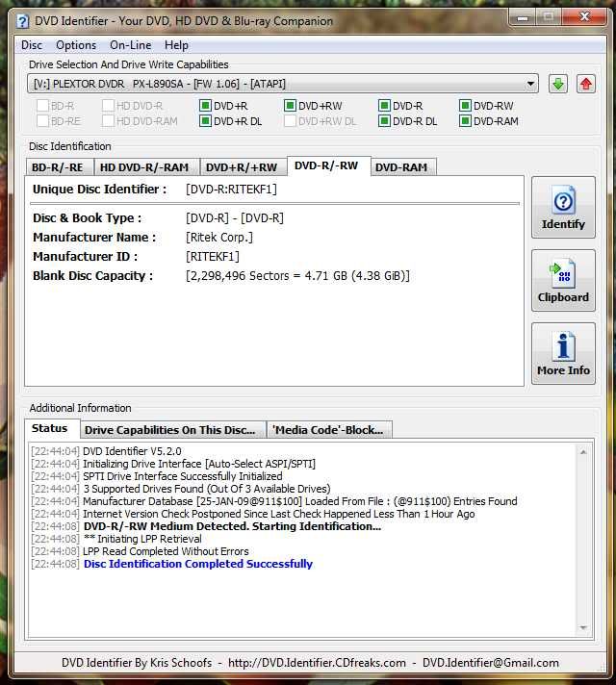The width and height of the screenshot is (616, 685).
Task: Open the On-Line menu
Action: tap(130, 45)
